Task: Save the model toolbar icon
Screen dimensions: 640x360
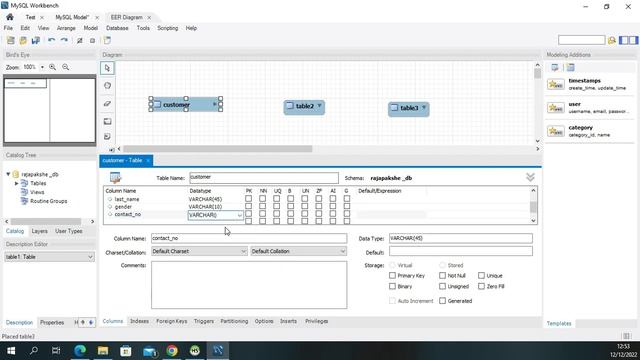Action: coord(36,40)
